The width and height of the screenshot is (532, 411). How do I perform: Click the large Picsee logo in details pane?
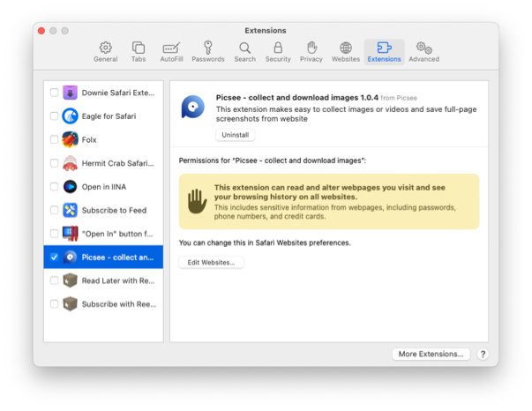click(x=192, y=107)
